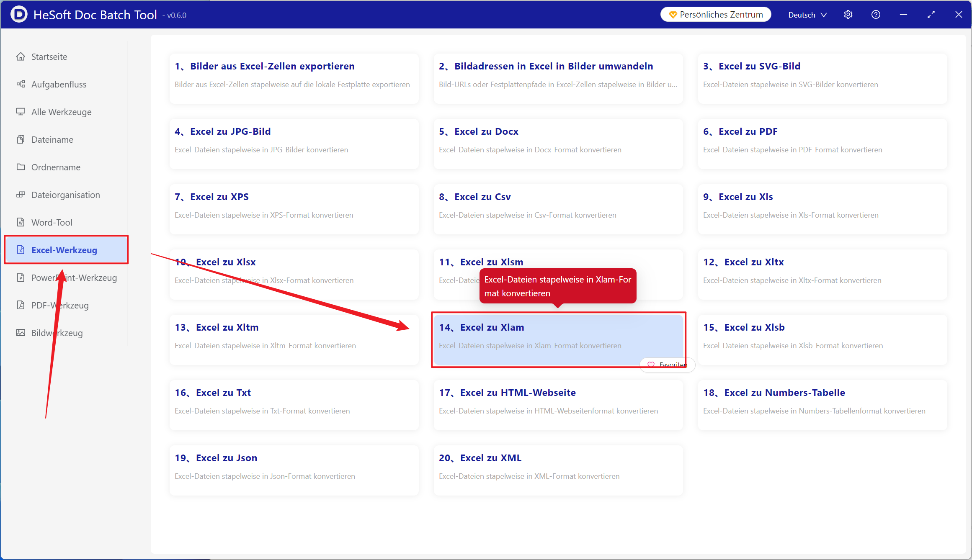Click the HeSoft logo icon
Screen dimensions: 972x560
19,14
